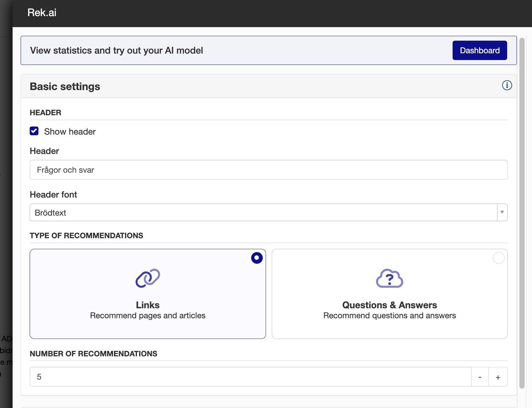Focus the number of recommendations field
The width and height of the screenshot is (532, 408).
click(250, 377)
